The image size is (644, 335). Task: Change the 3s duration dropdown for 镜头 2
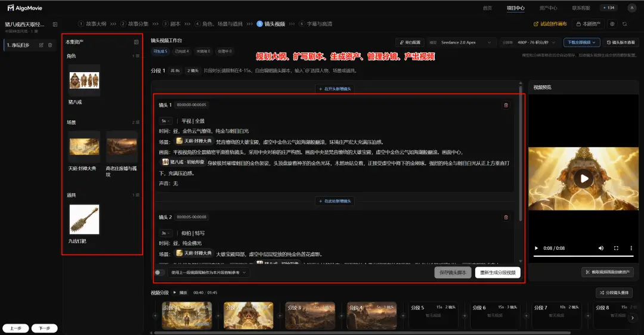[x=166, y=233]
